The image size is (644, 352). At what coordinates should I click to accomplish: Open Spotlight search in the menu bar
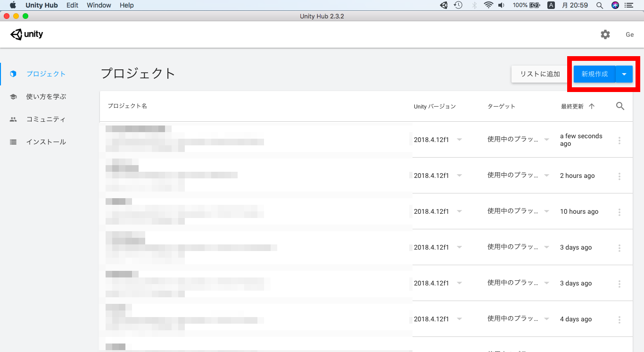click(x=600, y=5)
